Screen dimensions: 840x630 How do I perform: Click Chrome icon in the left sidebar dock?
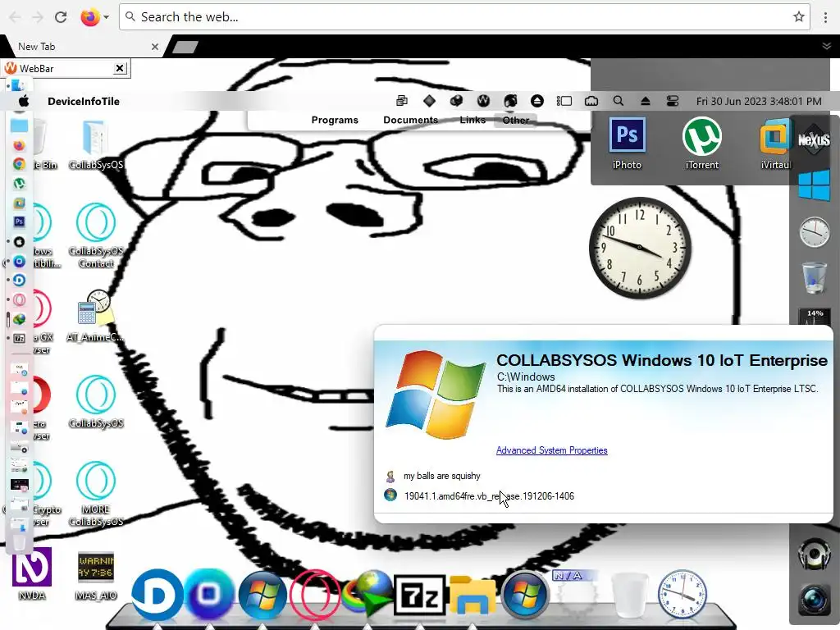(19, 164)
